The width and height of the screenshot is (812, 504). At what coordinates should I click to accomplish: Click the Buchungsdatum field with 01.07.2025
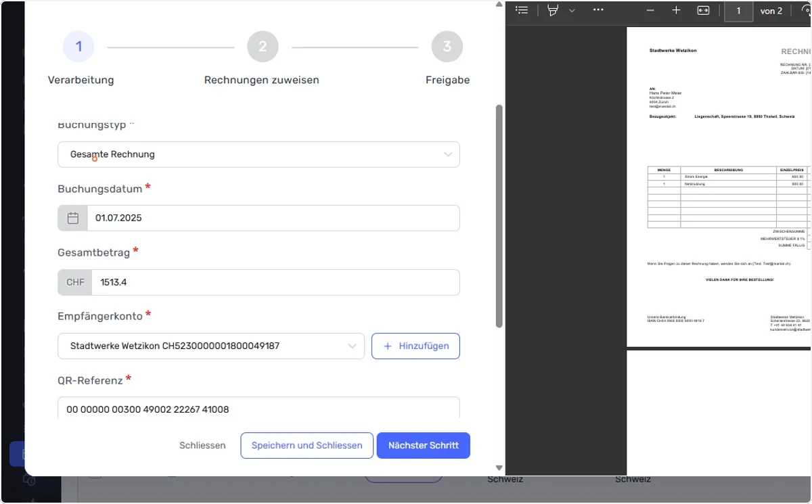[x=273, y=218]
